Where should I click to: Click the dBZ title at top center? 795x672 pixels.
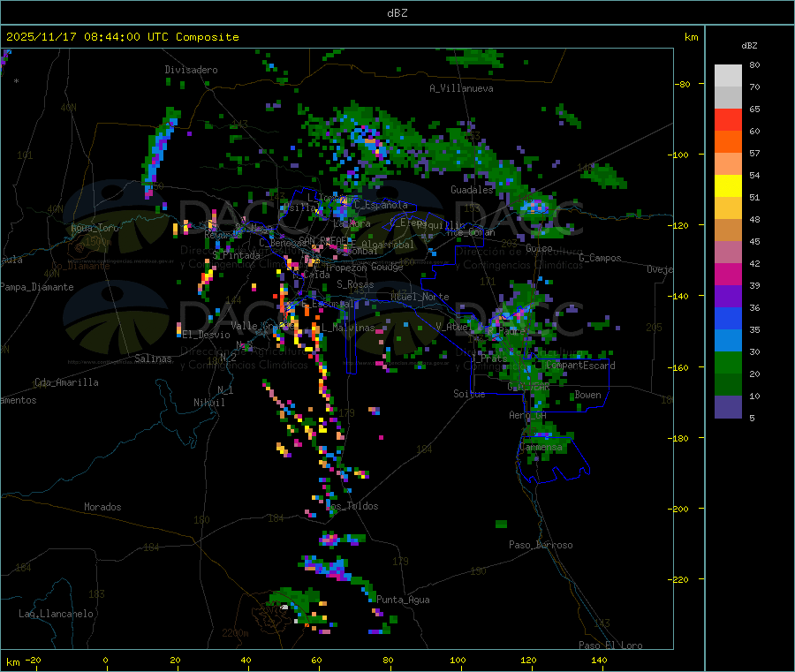point(397,13)
